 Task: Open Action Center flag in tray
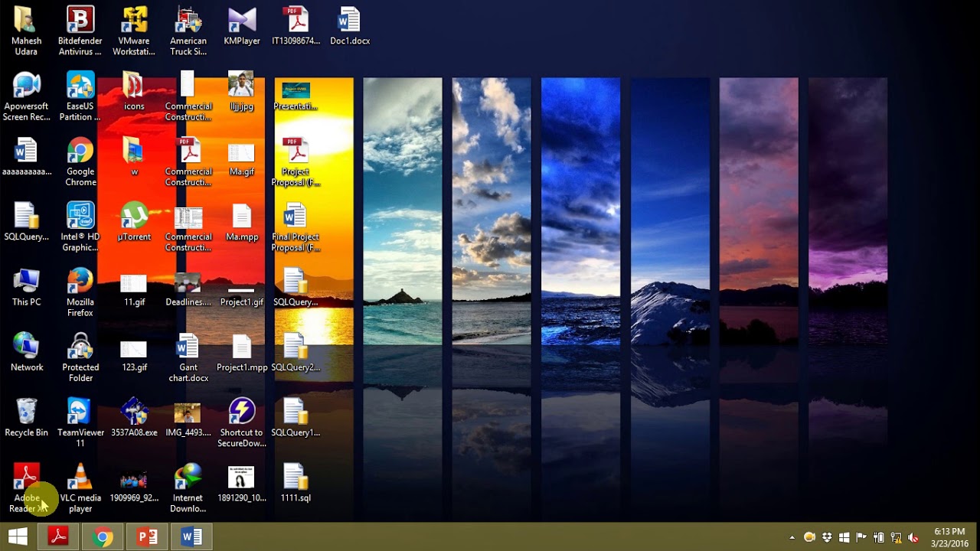pos(861,538)
